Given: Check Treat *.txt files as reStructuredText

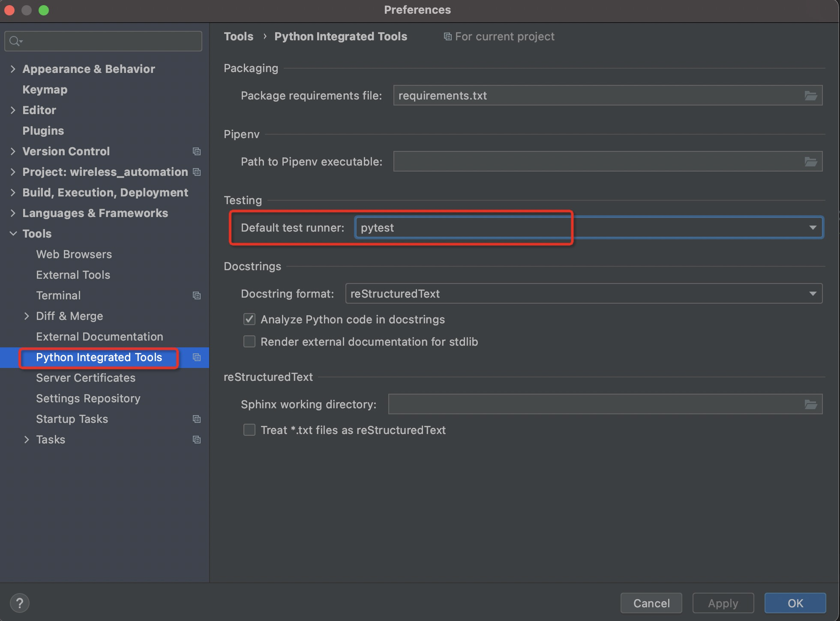Looking at the screenshot, I should [249, 430].
